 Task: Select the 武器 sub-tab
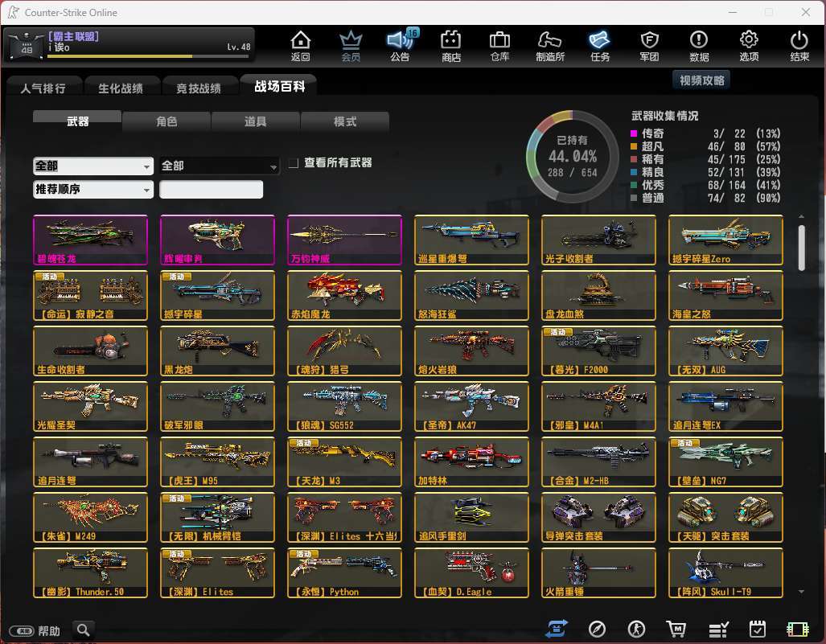click(x=77, y=121)
